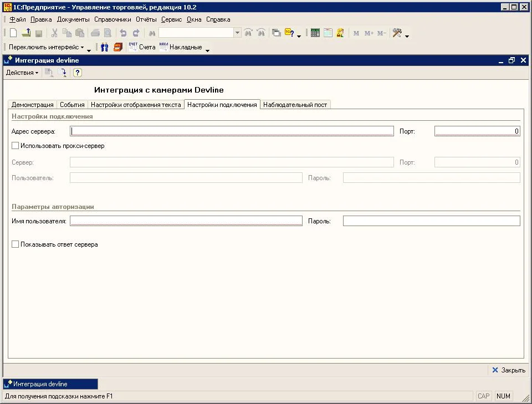Viewport: 532px width, 404px height.
Task: Expand the Действия dropdown menu
Action: point(22,73)
